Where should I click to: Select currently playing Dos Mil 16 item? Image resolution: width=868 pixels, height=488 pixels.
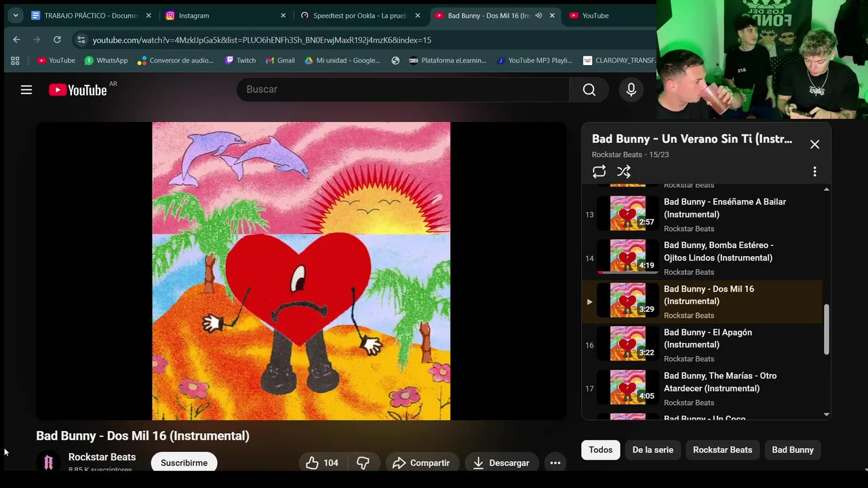[703, 302]
